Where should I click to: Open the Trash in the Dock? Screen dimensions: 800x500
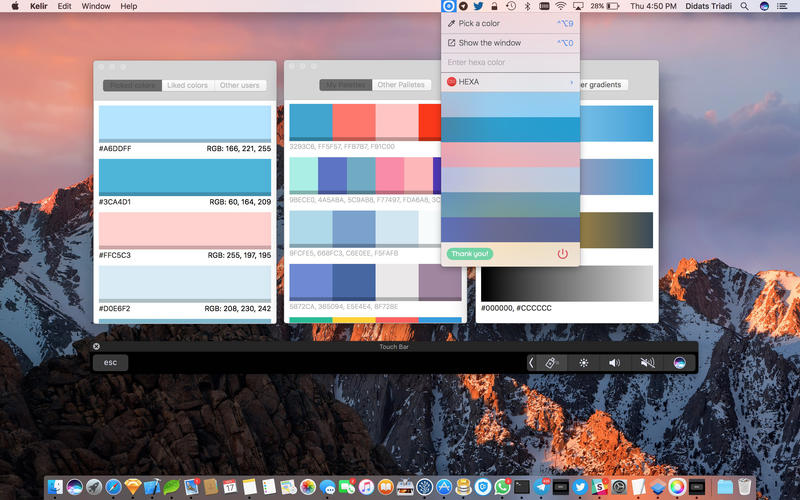tap(744, 487)
